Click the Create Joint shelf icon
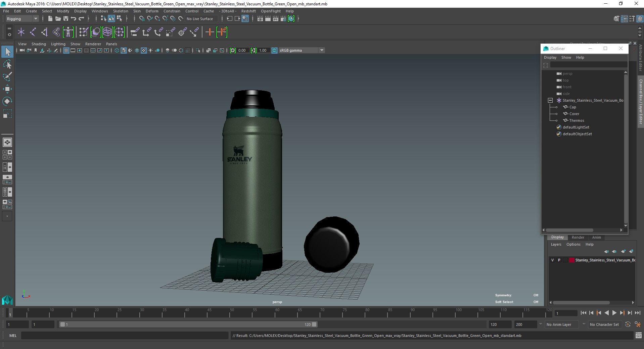 33,32
